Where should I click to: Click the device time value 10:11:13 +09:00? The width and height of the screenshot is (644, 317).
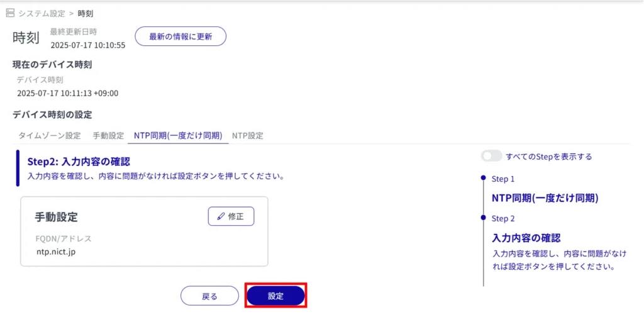(68, 93)
